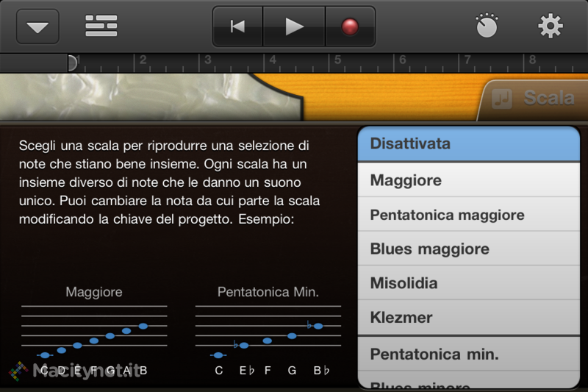The image size is (588, 392).
Task: Open the mixer knob controls
Action: coord(487,26)
